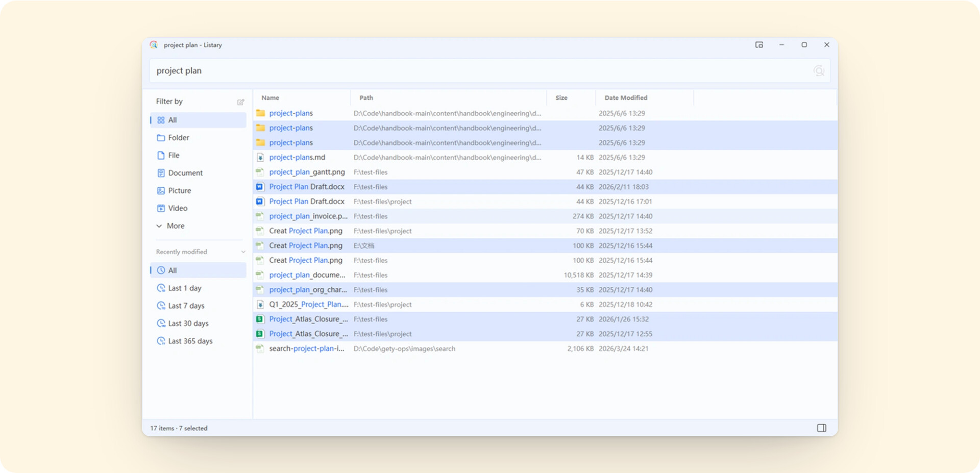The image size is (980, 473).
Task: Click the 2,106 KB size cell
Action: pyautogui.click(x=580, y=349)
